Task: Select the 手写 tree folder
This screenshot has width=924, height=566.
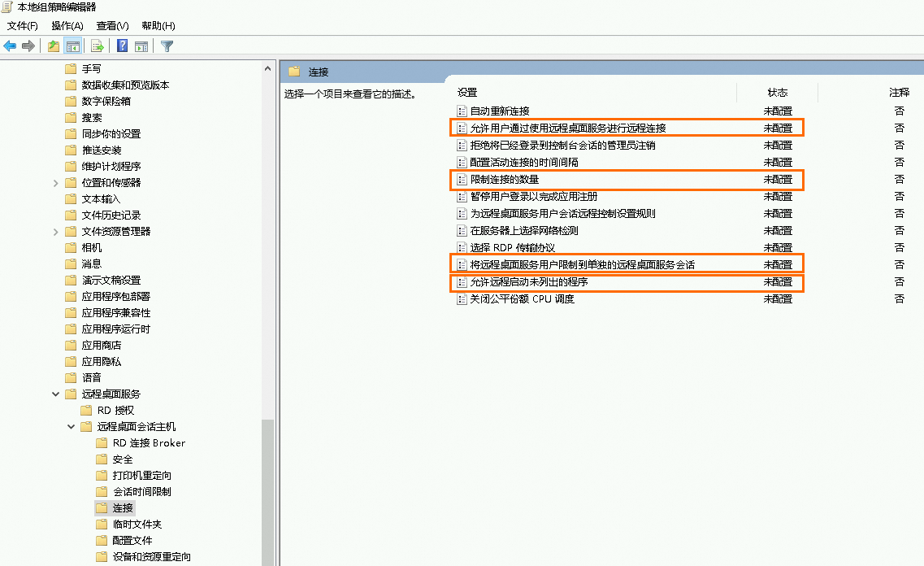Action: 91,69
